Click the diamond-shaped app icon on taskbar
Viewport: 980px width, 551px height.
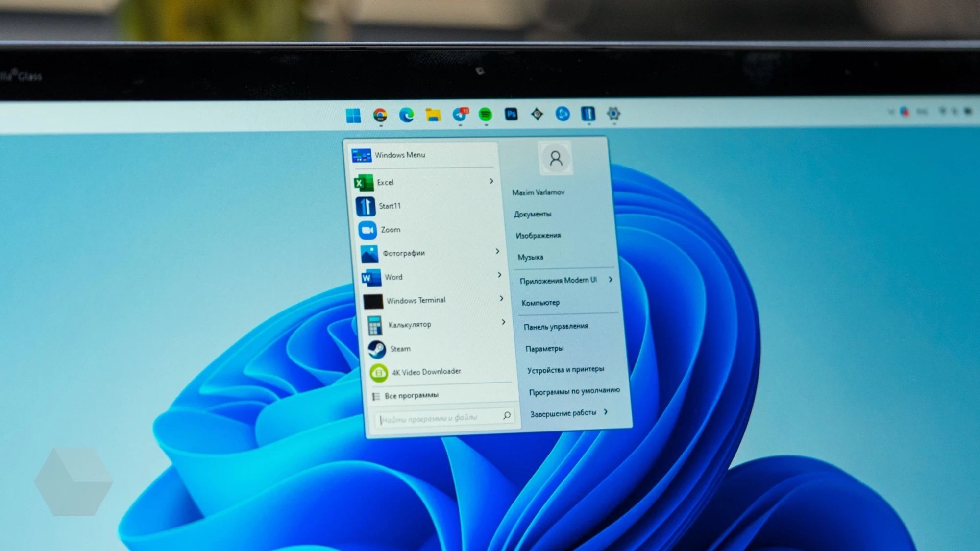(537, 114)
